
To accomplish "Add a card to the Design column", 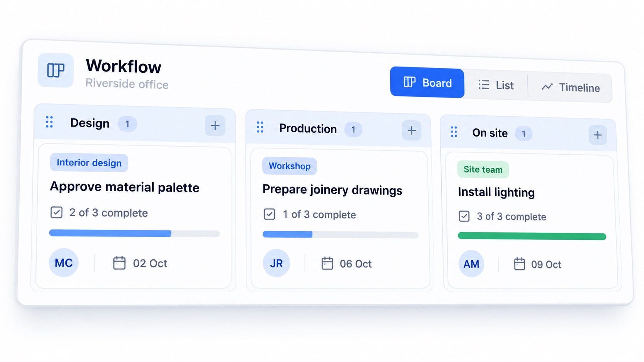I will 215,125.
